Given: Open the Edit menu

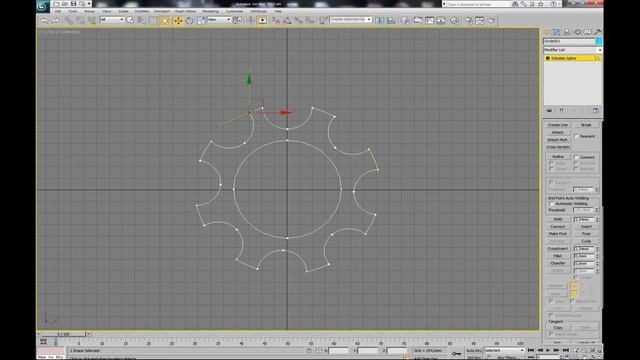Looking at the screenshot, I should 58,11.
